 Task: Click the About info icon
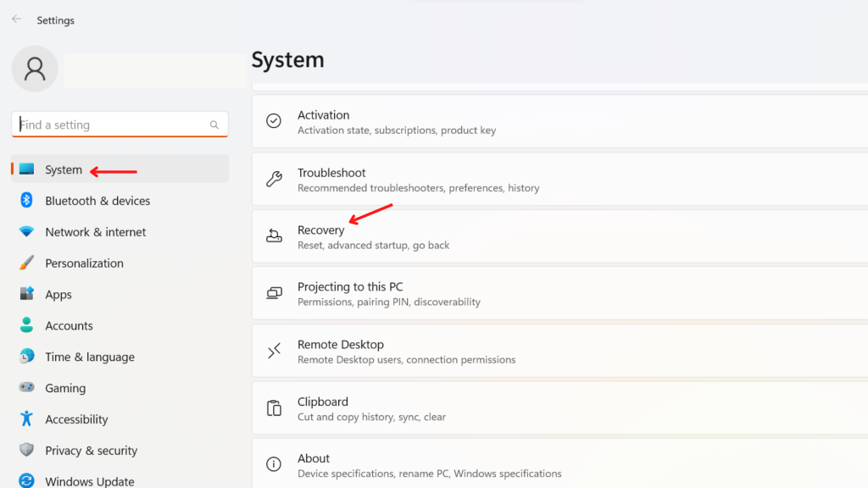[x=274, y=464]
